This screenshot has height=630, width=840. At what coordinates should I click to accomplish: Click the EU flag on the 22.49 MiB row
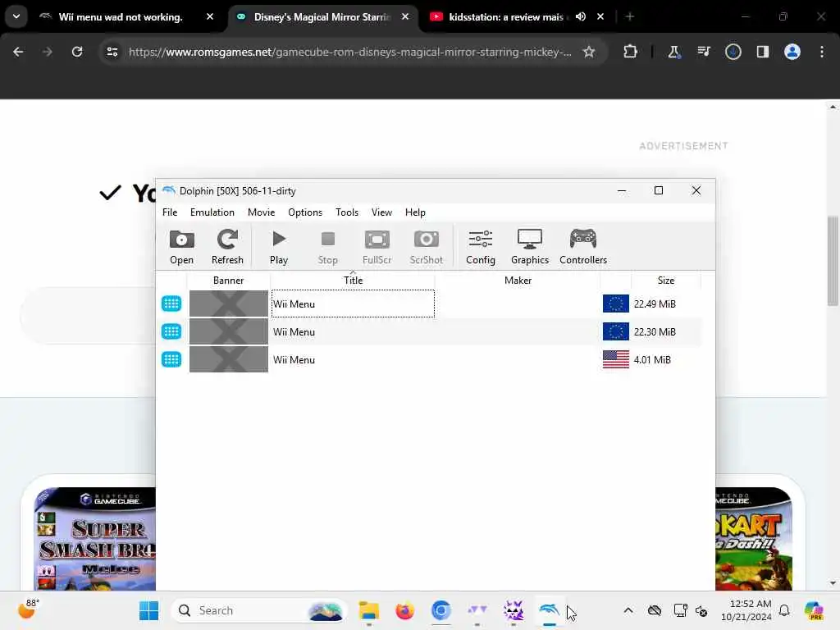tap(615, 304)
